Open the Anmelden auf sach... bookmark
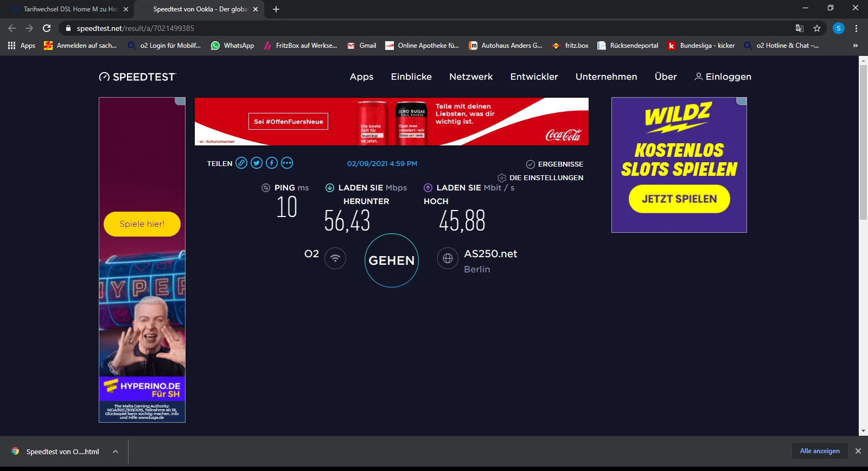 click(80, 46)
